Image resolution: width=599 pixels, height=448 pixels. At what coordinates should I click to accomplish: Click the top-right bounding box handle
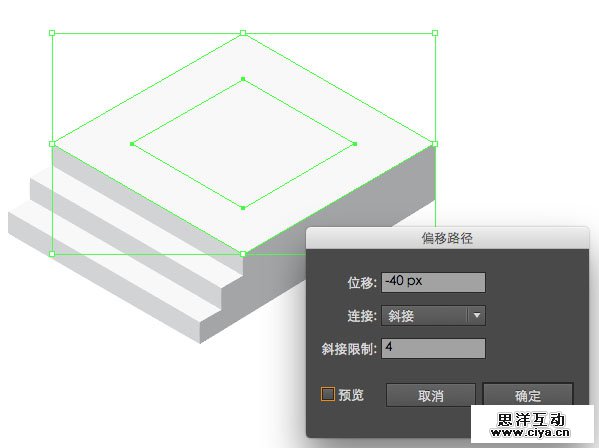pos(435,33)
